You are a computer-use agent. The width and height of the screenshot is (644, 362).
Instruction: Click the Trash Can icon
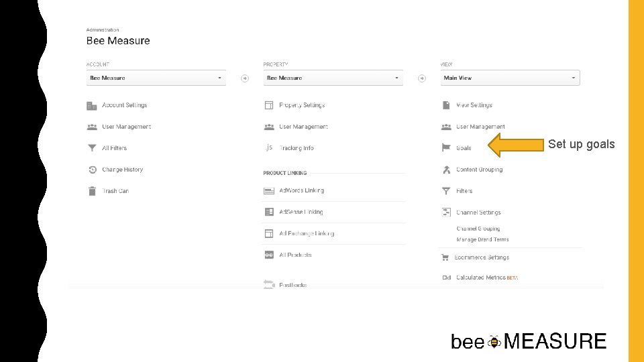tap(92, 191)
